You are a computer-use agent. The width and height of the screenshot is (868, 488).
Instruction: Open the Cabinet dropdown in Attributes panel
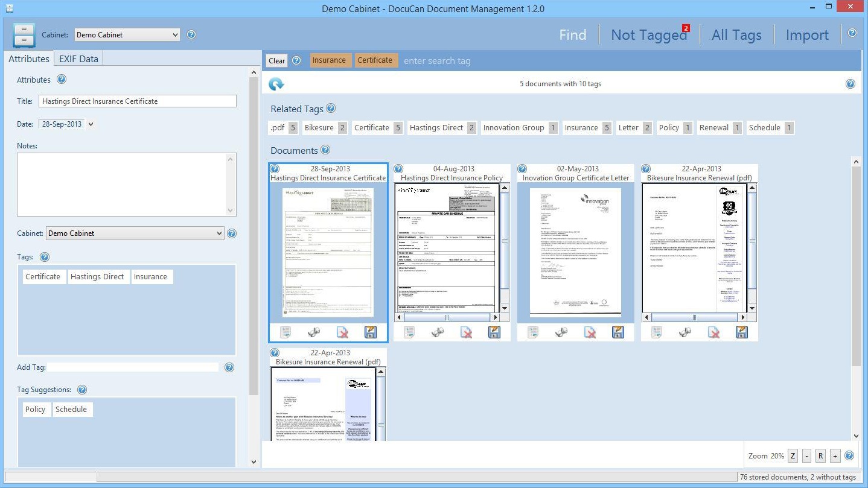click(135, 233)
